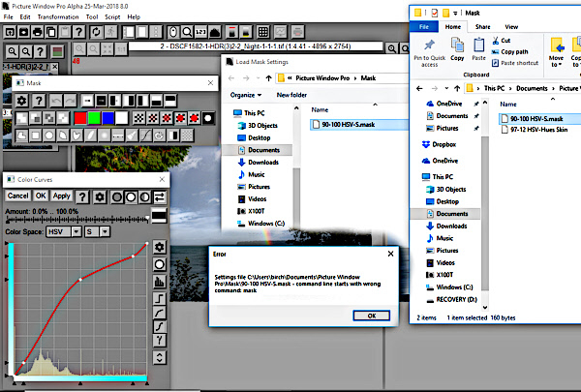Open the Color Curves settings gear

click(x=100, y=196)
